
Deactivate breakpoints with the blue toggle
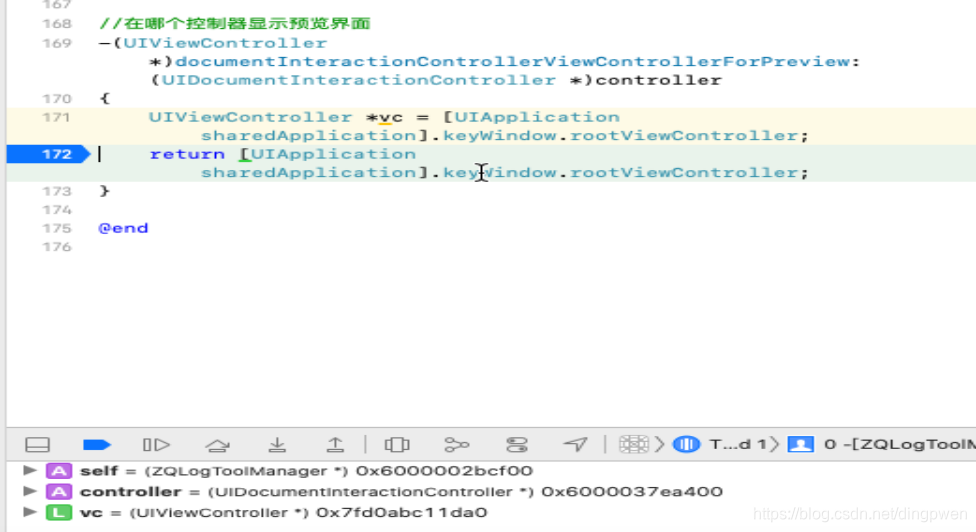coord(96,444)
